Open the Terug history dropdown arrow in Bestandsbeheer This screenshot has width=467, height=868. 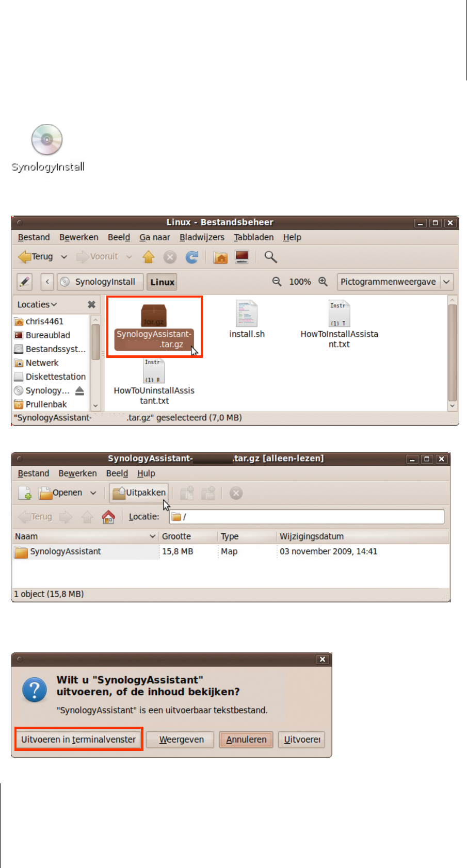click(64, 256)
